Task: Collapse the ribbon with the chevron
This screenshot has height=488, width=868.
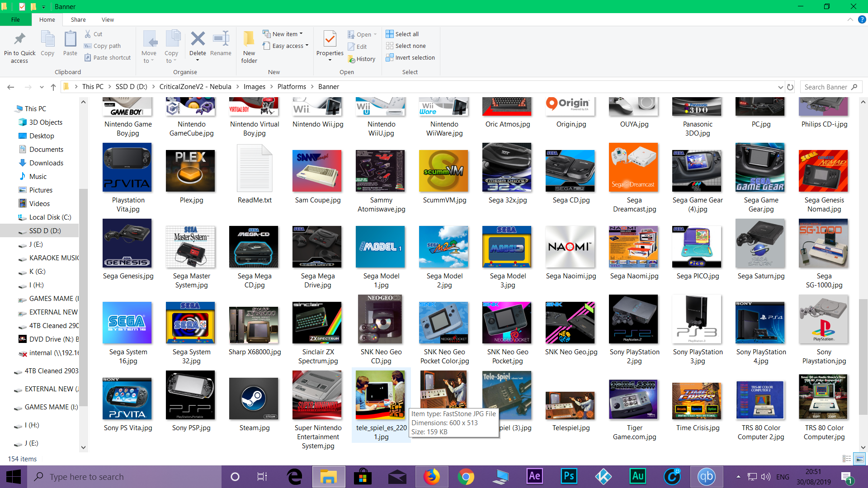Action: pyautogui.click(x=850, y=19)
